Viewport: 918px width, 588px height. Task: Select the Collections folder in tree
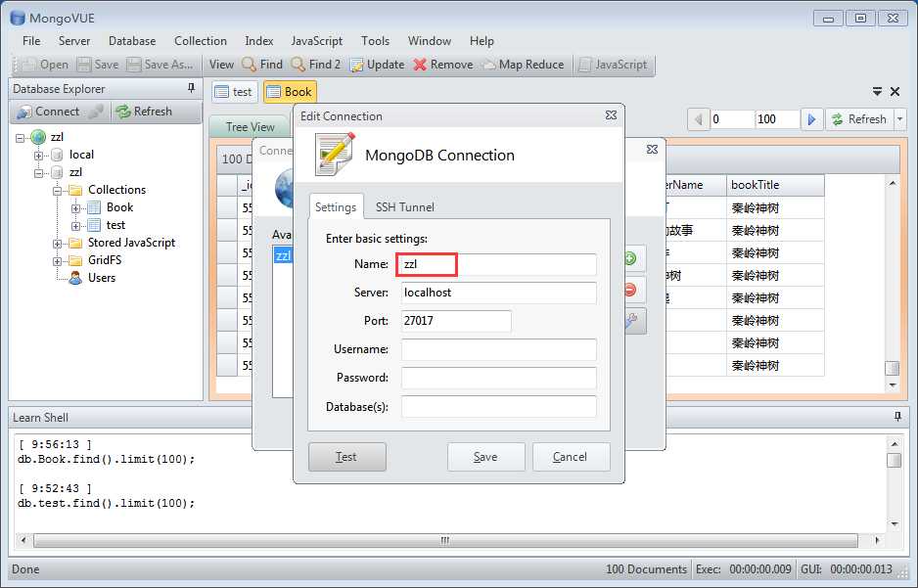click(108, 190)
